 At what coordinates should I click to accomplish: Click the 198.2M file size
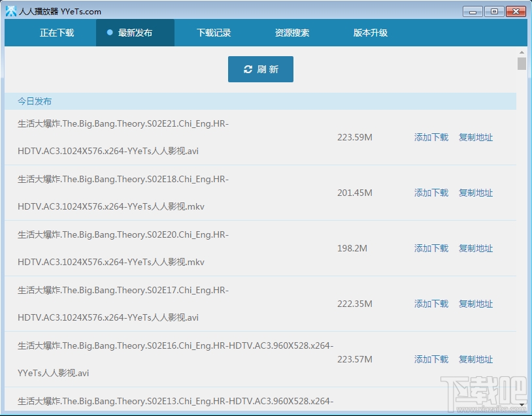[352, 249]
